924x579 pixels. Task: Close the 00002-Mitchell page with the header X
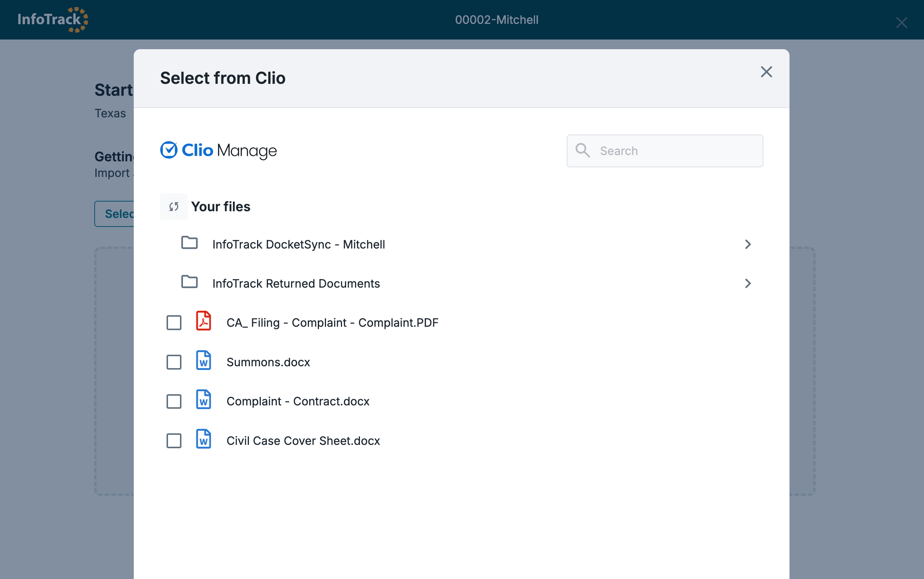tap(902, 23)
